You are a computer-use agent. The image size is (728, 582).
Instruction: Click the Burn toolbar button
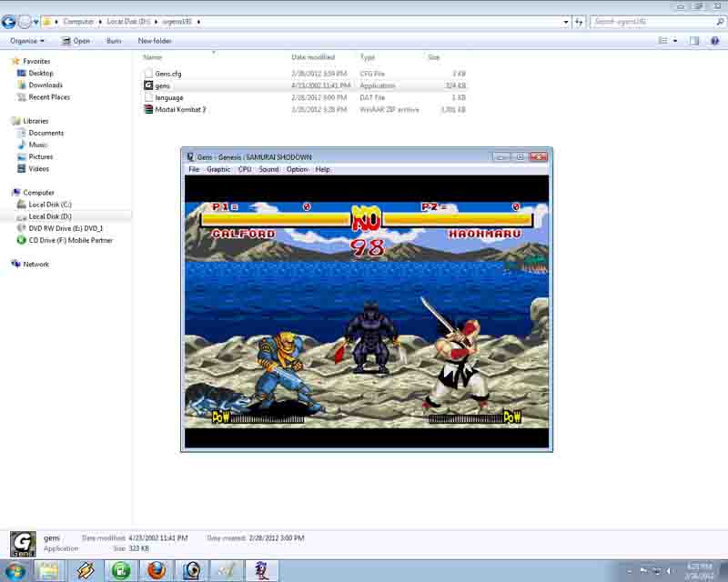tap(114, 41)
